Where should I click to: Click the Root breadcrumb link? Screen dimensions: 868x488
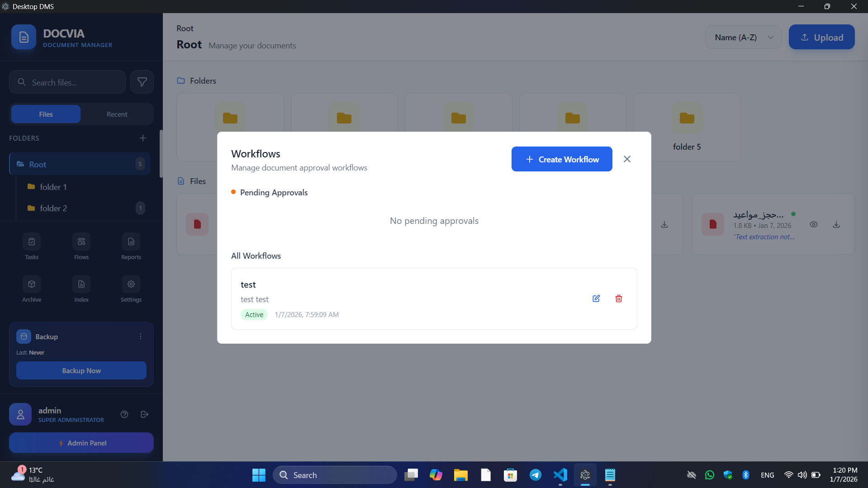click(x=185, y=28)
